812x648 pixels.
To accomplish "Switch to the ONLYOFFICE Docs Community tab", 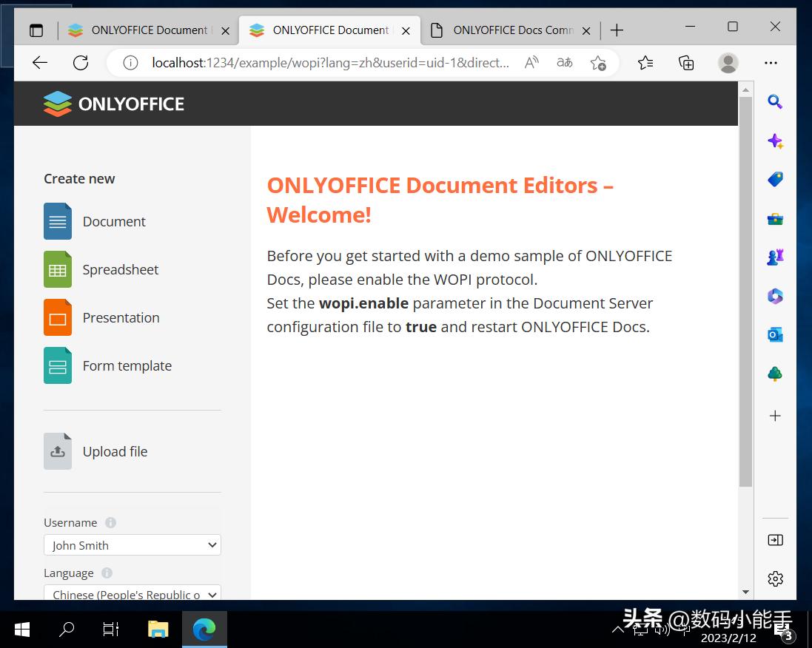I will click(x=511, y=30).
